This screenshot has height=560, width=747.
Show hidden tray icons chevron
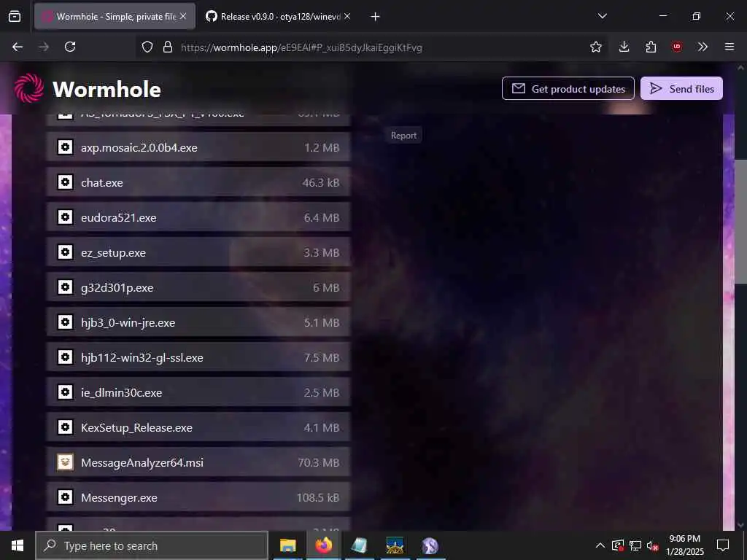pyautogui.click(x=600, y=545)
